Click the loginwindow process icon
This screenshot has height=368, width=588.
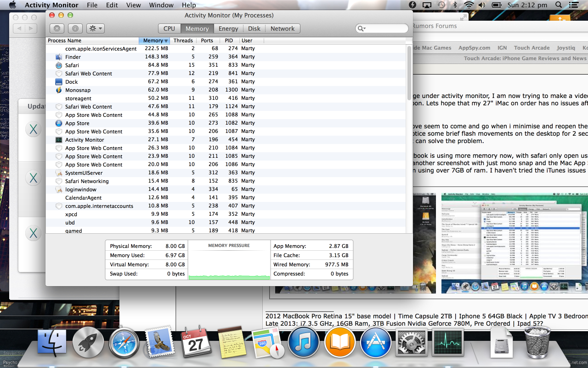coord(59,190)
